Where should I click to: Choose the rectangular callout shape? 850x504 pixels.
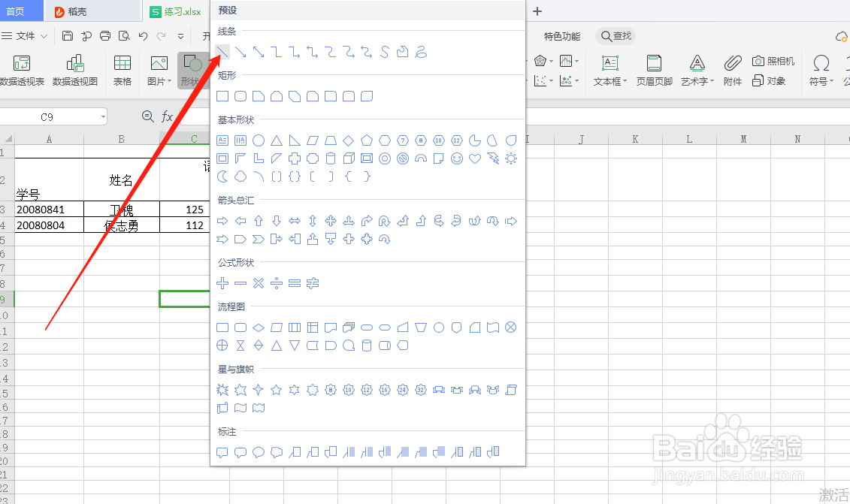(222, 452)
